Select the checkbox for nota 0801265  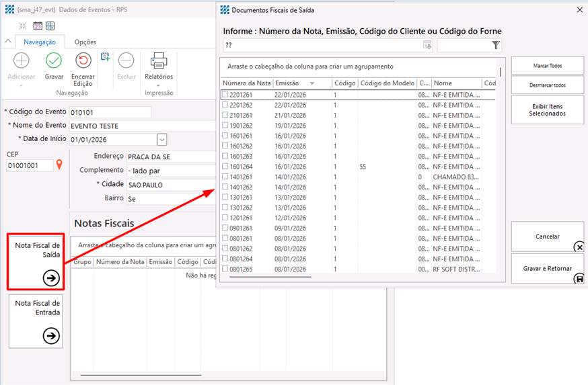(225, 269)
